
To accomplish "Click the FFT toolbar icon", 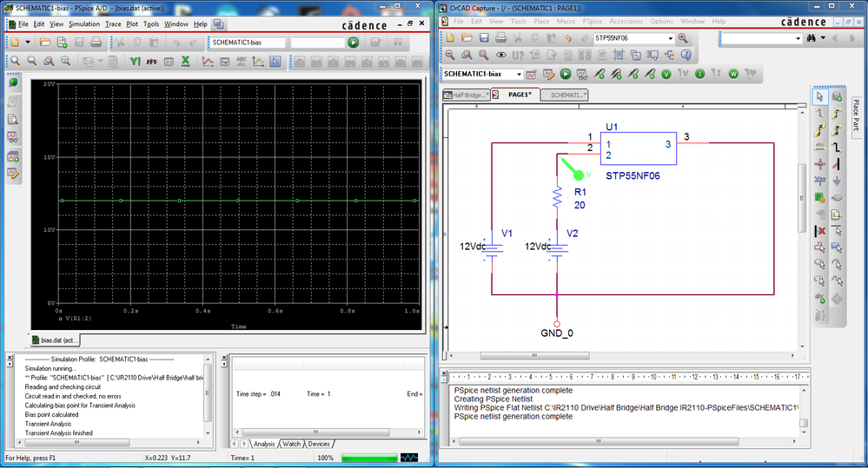I will tap(152, 62).
